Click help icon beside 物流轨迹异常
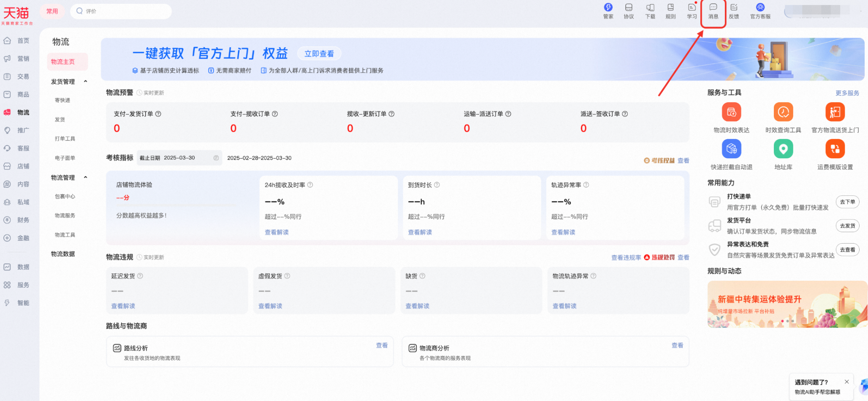This screenshot has width=868, height=401. pos(593,276)
